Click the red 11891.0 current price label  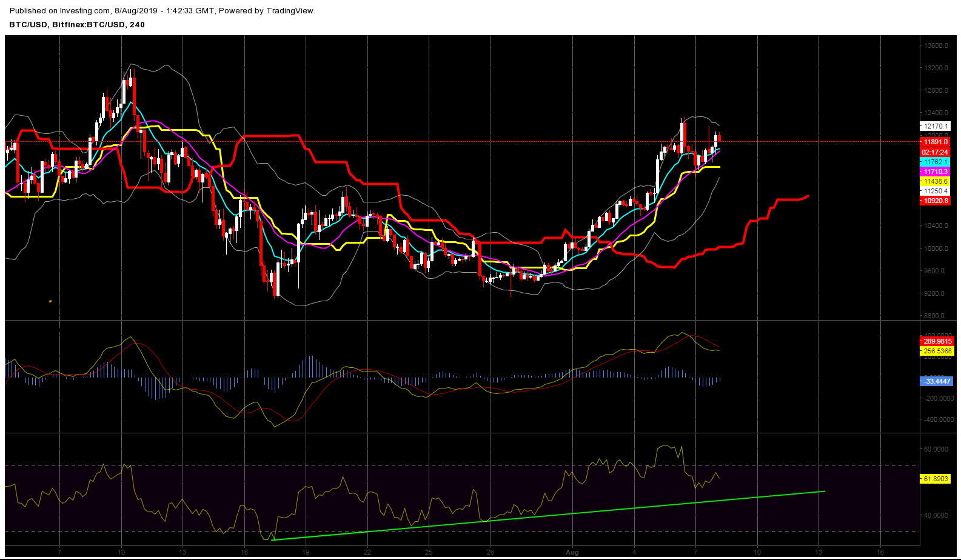[x=935, y=142]
